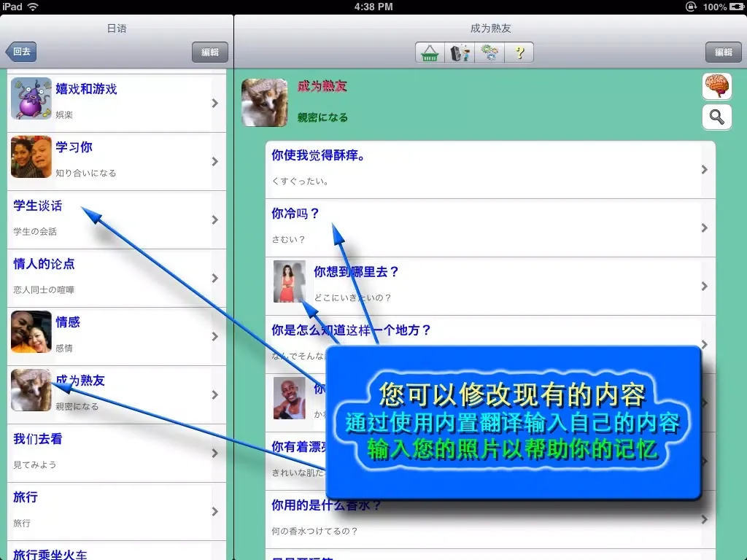Tap the red 成为熟友 header title

click(x=322, y=86)
